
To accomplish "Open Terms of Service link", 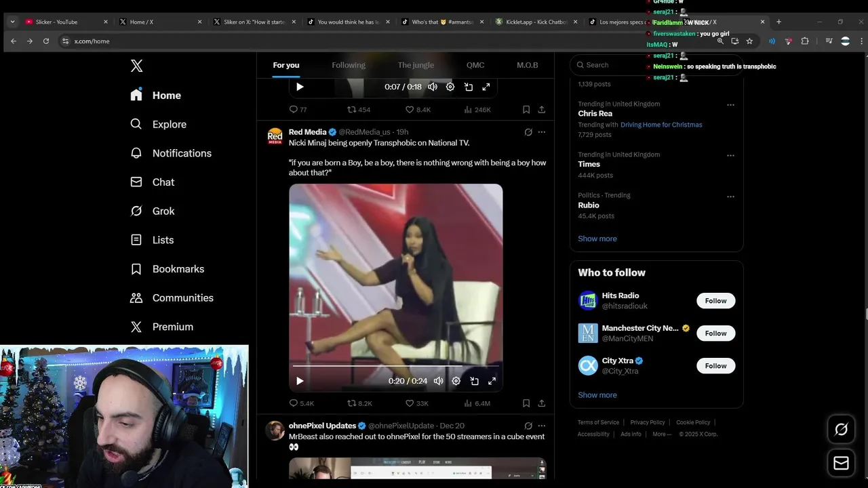I will (598, 422).
